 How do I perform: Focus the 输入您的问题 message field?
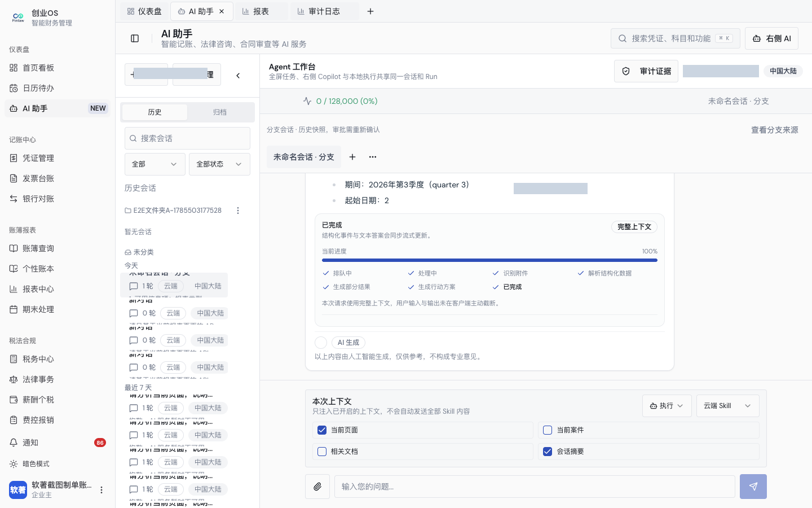coord(535,487)
